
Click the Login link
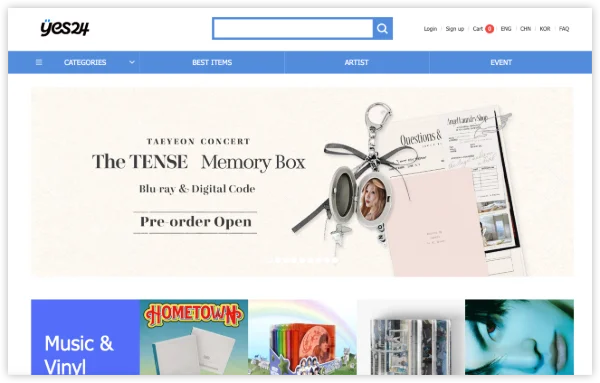[x=430, y=29]
